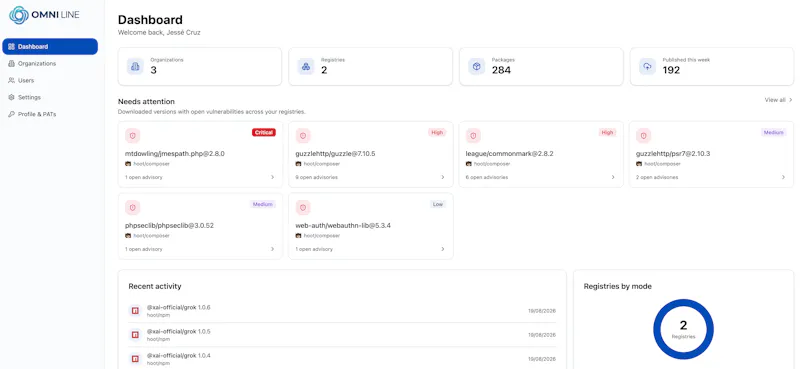Viewport: 800px width, 369px height.
Task: Open guzzlehttp/guzzle@7.10.5 package
Action: [335, 153]
